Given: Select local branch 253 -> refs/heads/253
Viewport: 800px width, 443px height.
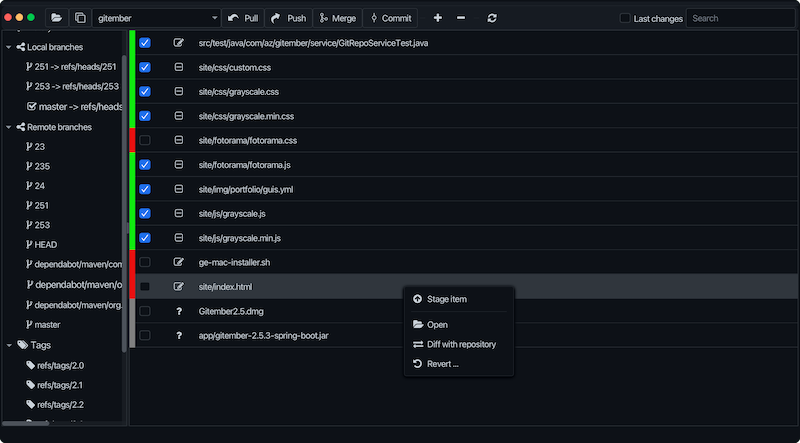Looking at the screenshot, I should tap(72, 86).
